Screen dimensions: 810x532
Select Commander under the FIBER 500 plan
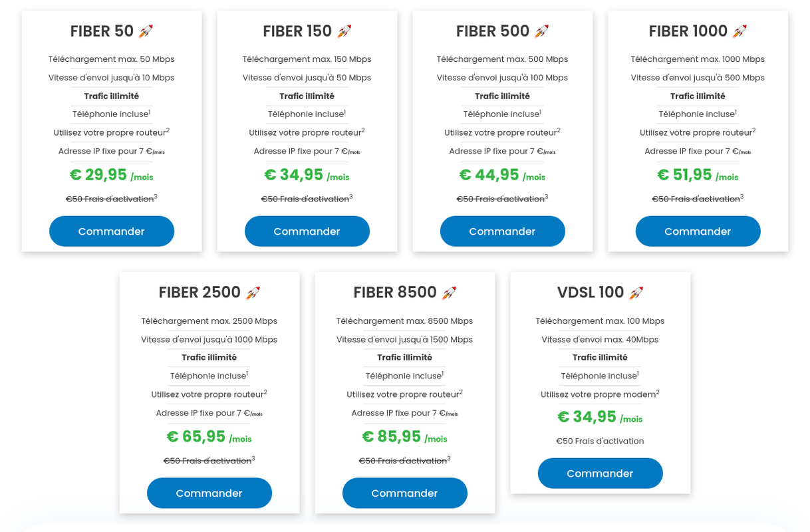coord(503,231)
